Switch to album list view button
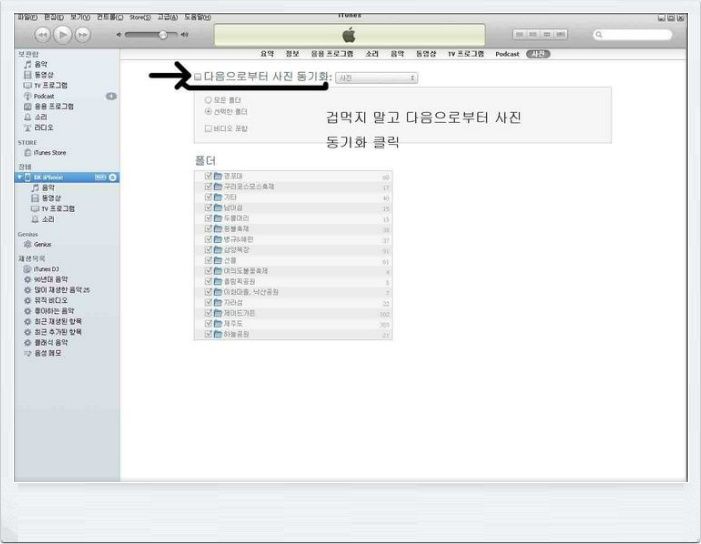 533,34
